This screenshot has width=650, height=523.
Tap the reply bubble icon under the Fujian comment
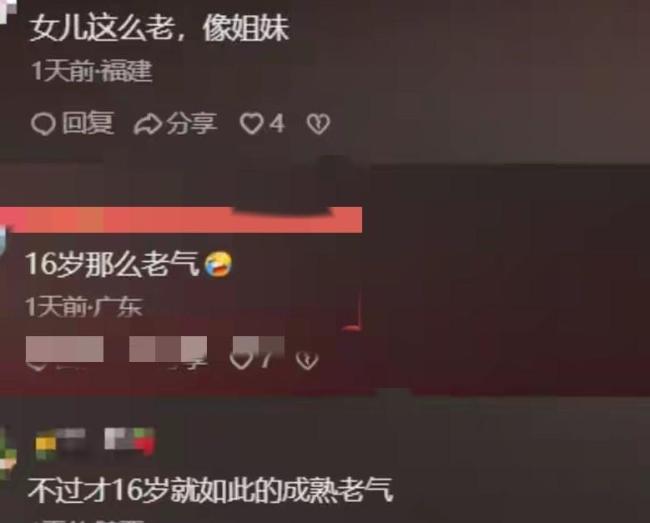(x=43, y=123)
